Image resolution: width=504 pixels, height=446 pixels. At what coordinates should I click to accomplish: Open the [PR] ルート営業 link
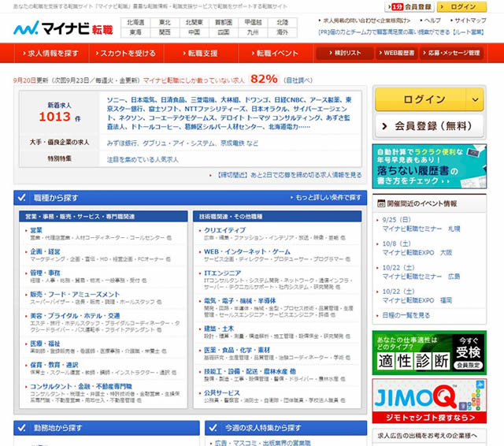[401, 32]
